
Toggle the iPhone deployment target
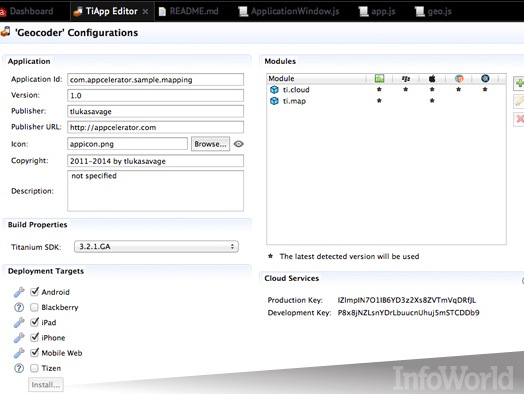34,338
